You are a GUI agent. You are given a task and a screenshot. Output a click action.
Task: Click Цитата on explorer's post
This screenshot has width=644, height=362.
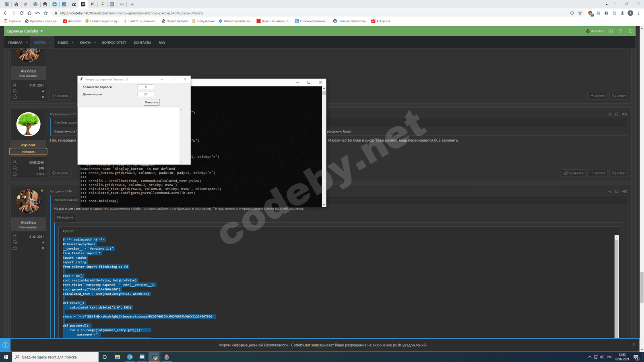pyautogui.click(x=598, y=173)
